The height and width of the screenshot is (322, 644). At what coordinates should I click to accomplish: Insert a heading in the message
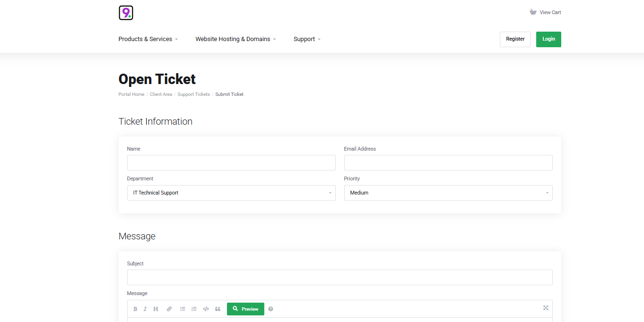(156, 309)
